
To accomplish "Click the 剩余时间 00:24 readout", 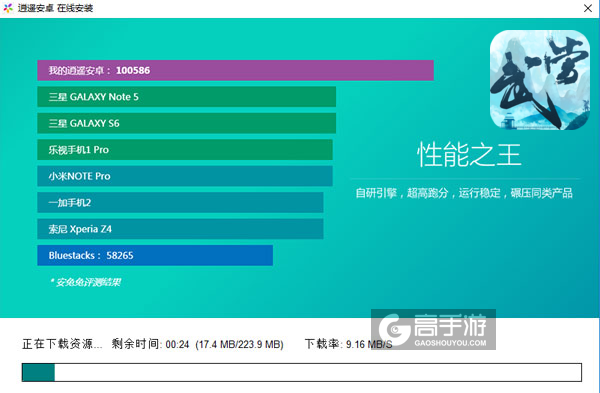I will [x=150, y=344].
